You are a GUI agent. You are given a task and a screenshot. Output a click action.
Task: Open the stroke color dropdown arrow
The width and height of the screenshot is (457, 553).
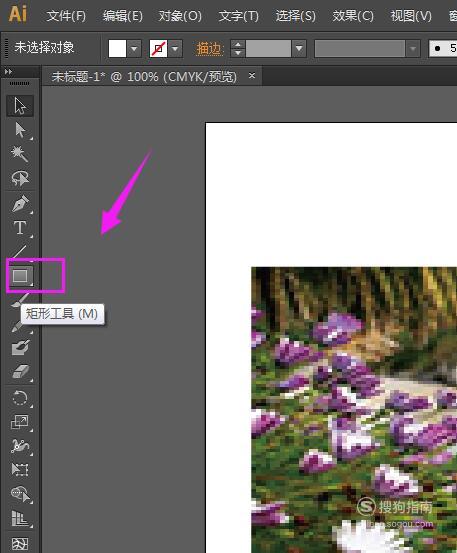tap(175, 48)
